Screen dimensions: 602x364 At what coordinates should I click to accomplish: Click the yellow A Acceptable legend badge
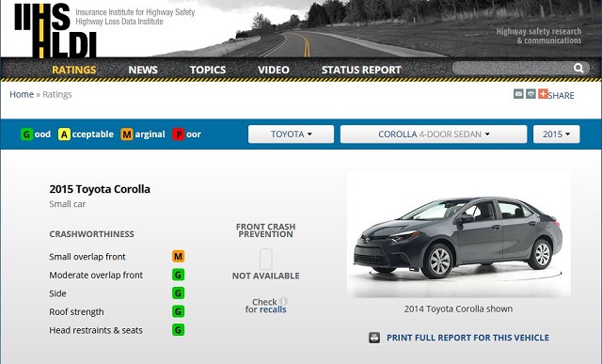coord(64,135)
